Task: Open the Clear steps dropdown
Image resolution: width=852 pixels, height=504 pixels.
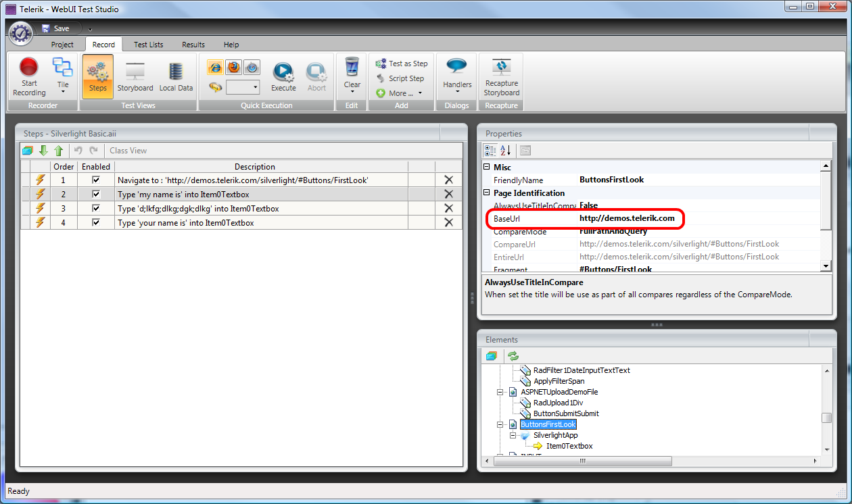Action: click(x=352, y=77)
